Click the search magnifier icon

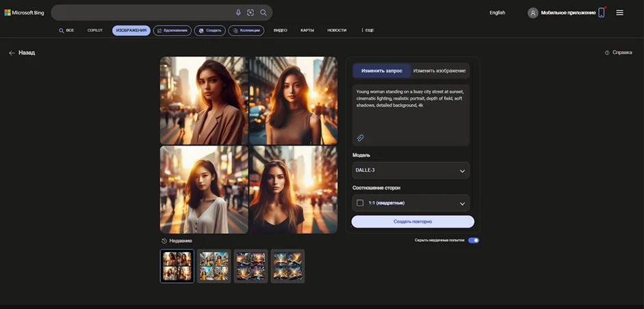(263, 13)
